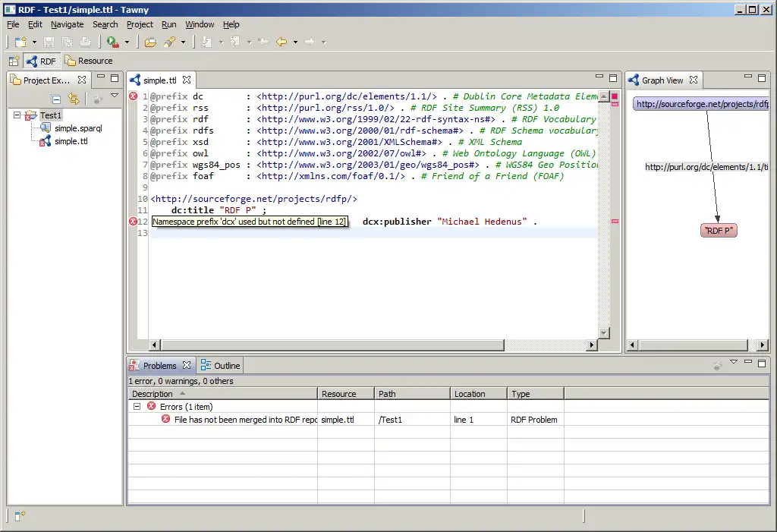Click the New wizard toolbar icon
Screen dimensions: 777x532
[20, 42]
